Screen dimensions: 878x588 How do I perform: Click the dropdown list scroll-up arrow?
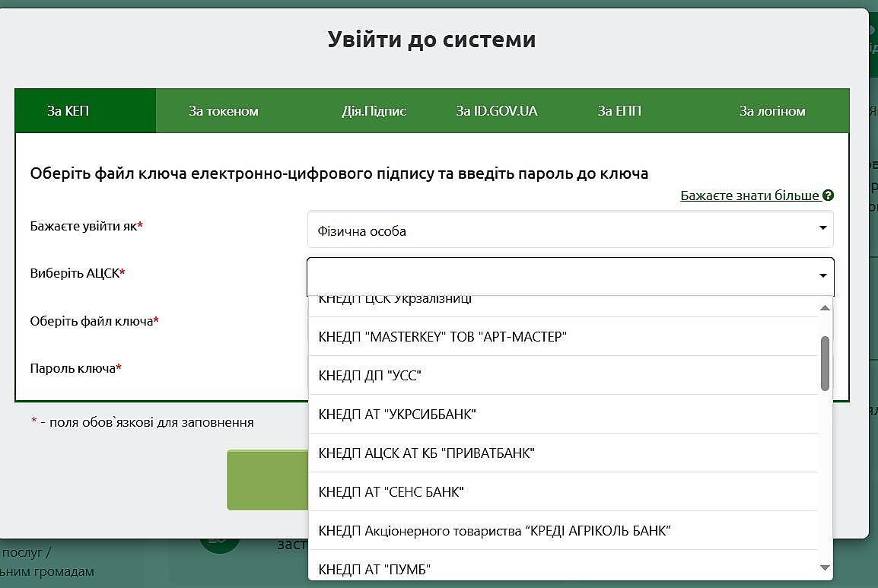click(825, 308)
